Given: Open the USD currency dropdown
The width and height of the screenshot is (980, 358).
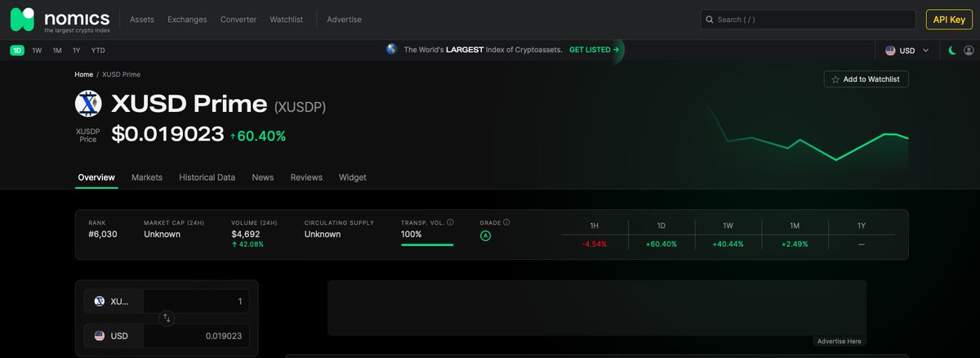Looking at the screenshot, I should coord(907,51).
